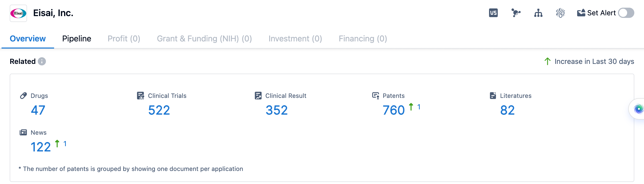Viewport: 644px width, 184px height.
Task: Open the 47 Drugs count link
Action: pos(38,110)
